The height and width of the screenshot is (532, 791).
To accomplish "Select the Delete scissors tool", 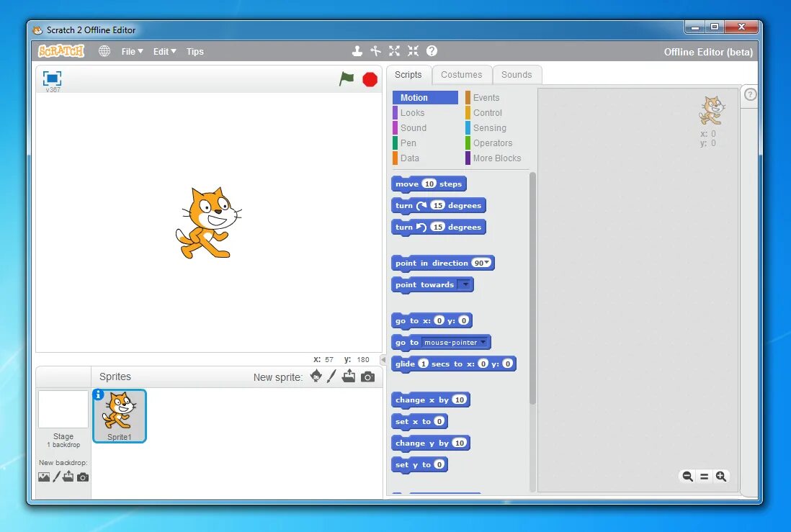I will 375,51.
